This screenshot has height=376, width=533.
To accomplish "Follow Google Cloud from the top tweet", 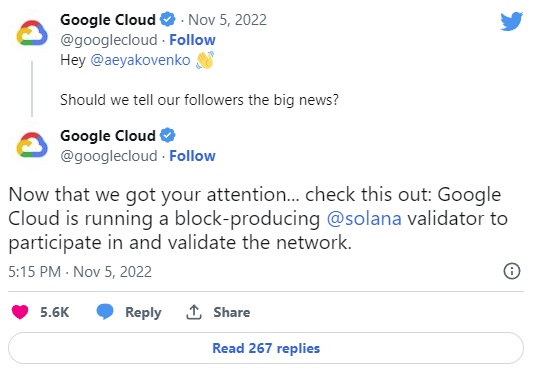I will tap(192, 40).
